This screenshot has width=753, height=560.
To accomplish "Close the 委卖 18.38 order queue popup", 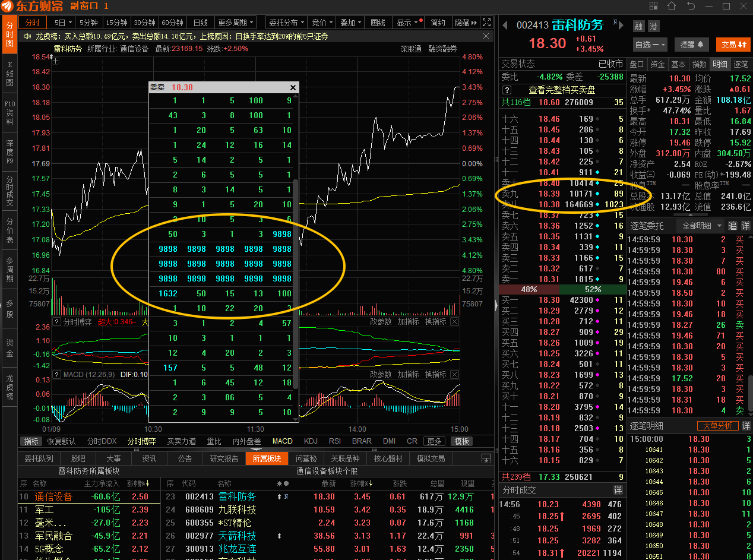I will (x=293, y=87).
